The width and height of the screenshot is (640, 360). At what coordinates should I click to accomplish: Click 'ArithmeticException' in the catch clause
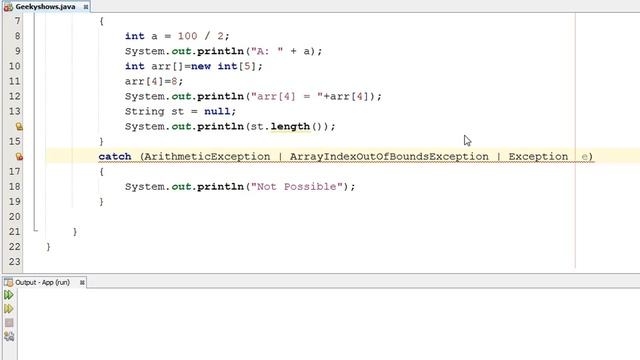tap(207, 157)
